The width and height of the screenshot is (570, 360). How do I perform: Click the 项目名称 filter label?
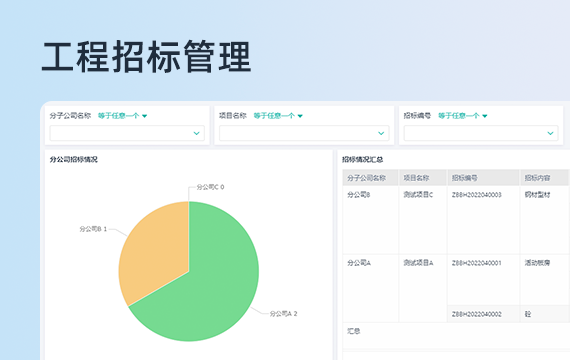[x=233, y=116]
